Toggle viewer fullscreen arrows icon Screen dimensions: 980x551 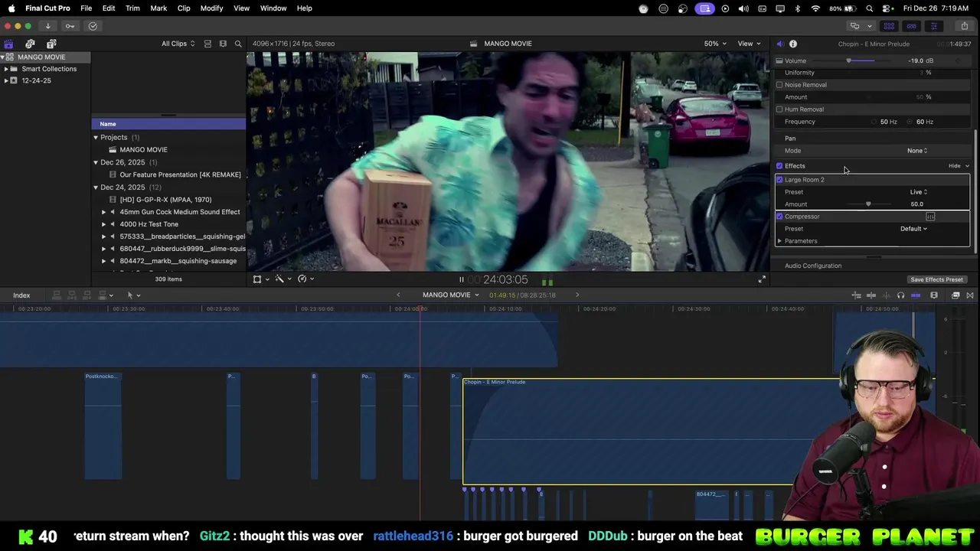pyautogui.click(x=762, y=279)
